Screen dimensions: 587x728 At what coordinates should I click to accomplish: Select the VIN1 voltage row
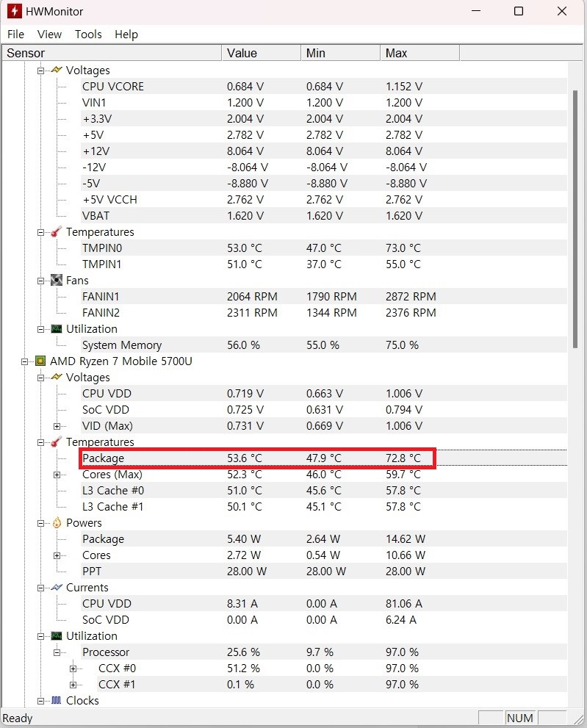[324, 103]
